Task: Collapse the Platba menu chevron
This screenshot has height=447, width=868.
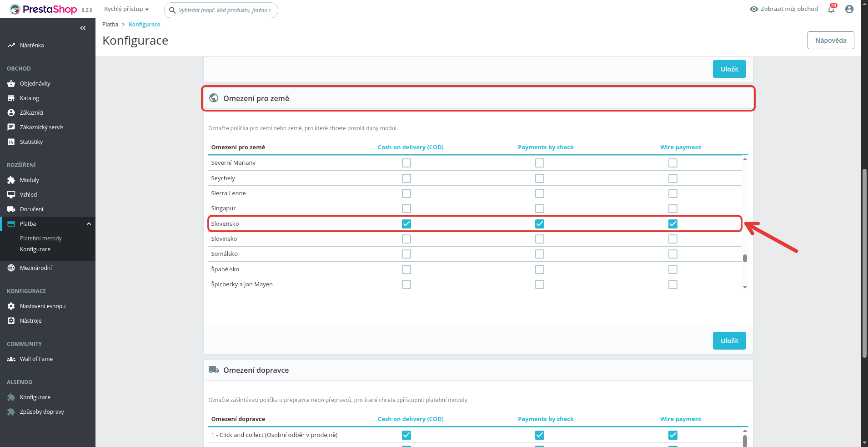Action: click(x=89, y=223)
